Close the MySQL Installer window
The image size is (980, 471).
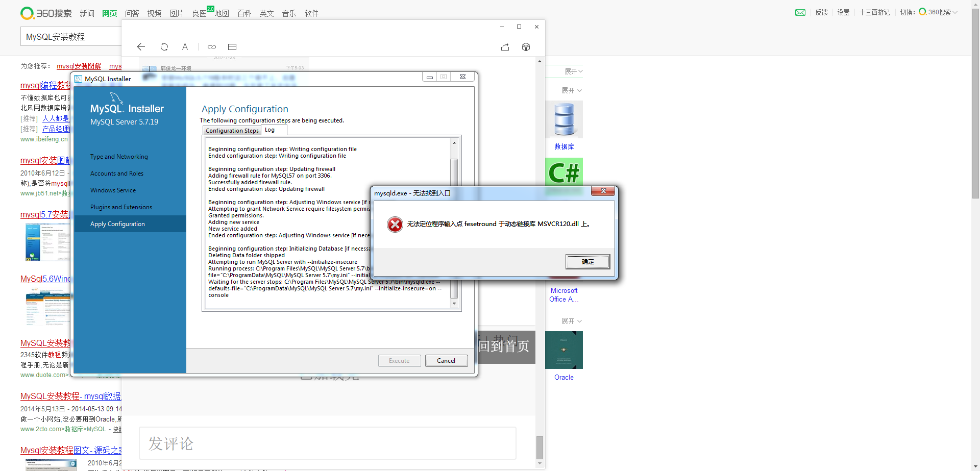click(x=462, y=77)
